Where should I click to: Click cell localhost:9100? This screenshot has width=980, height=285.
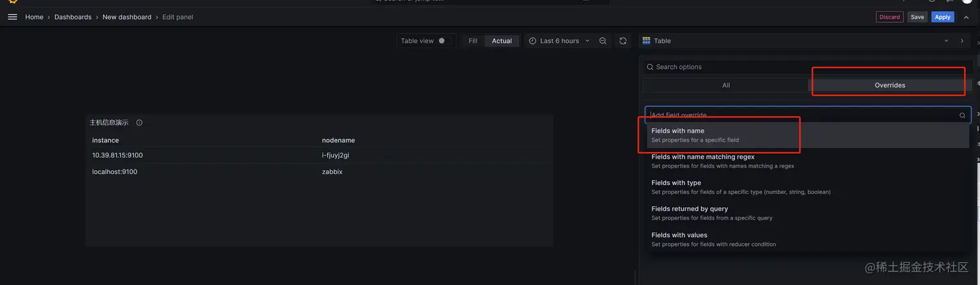(115, 172)
